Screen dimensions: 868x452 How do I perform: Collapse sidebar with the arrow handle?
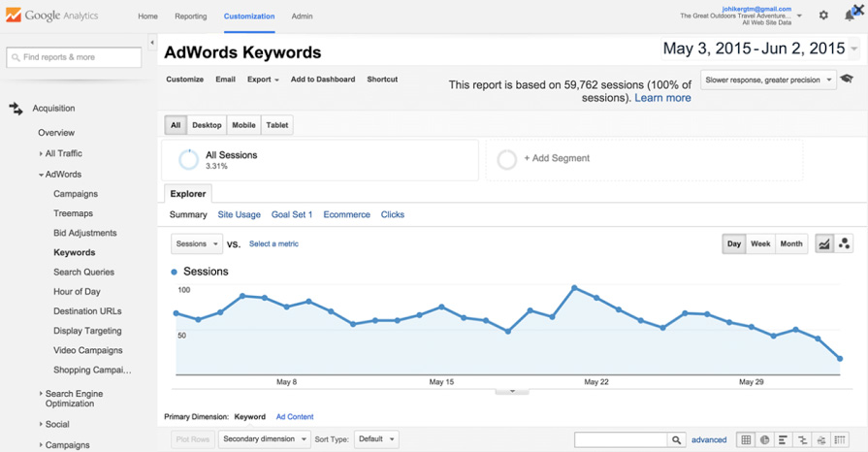point(151,42)
